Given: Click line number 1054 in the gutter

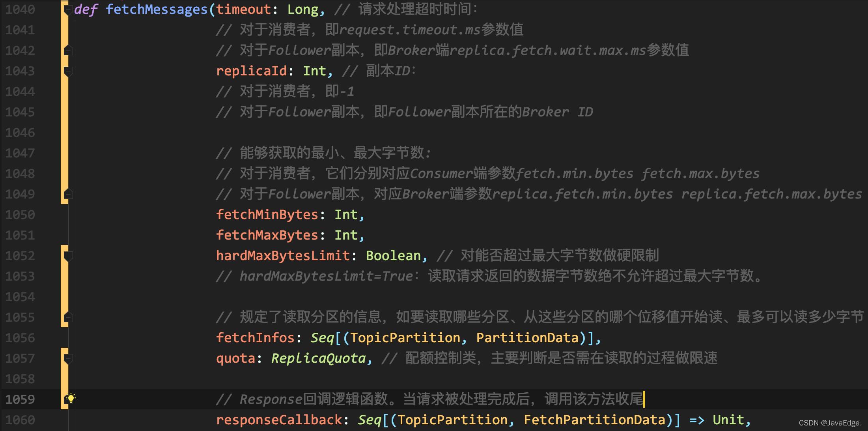Looking at the screenshot, I should pos(20,297).
